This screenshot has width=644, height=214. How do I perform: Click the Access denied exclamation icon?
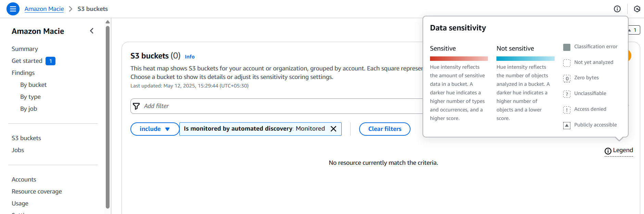tap(567, 110)
